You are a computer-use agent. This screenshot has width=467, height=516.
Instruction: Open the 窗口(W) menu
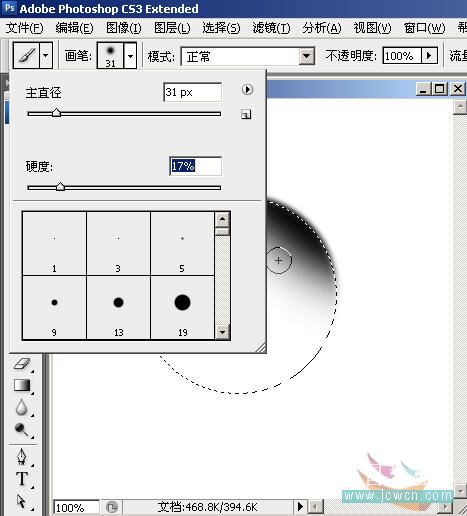[x=424, y=28]
